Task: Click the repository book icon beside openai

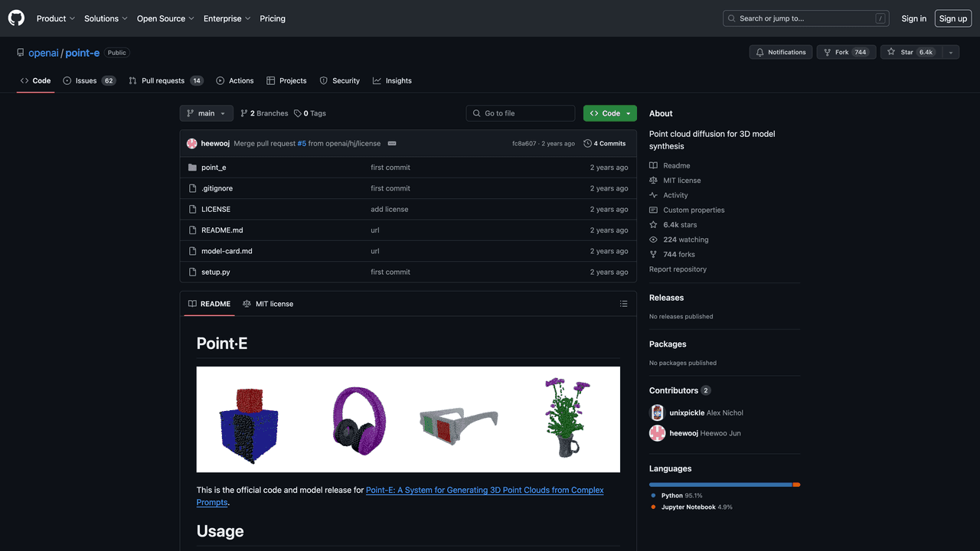Action: (x=21, y=53)
